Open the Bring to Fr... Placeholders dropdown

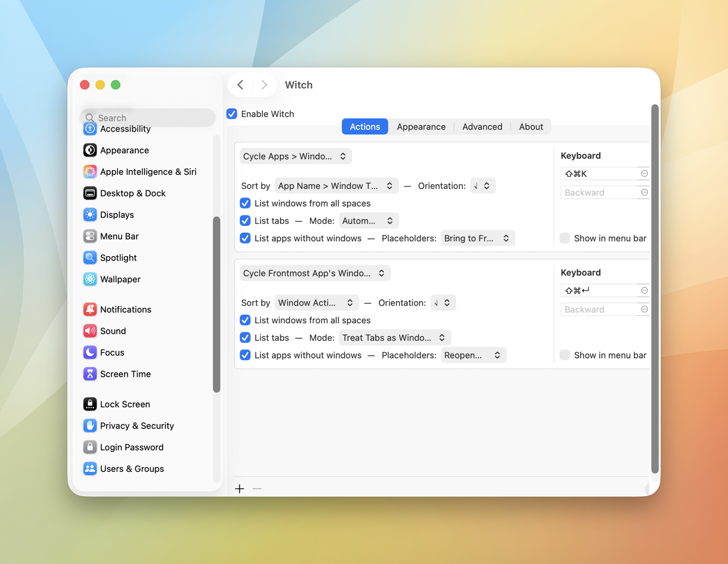pos(478,238)
